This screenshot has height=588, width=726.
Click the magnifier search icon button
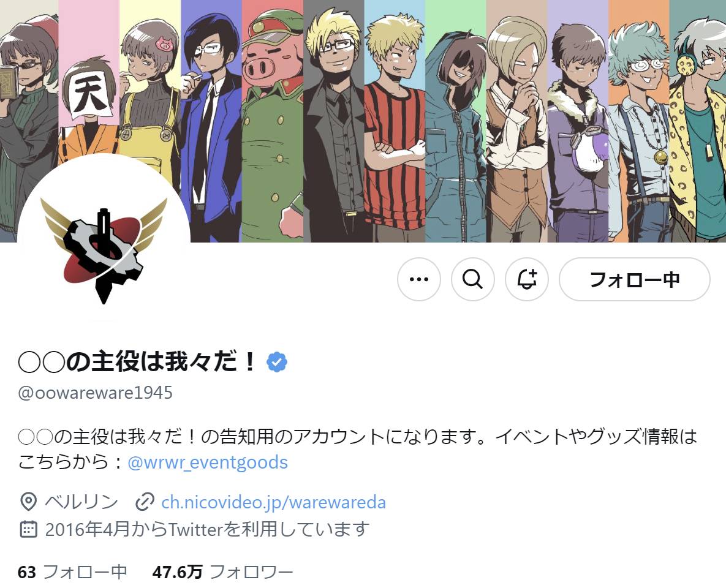click(x=473, y=279)
